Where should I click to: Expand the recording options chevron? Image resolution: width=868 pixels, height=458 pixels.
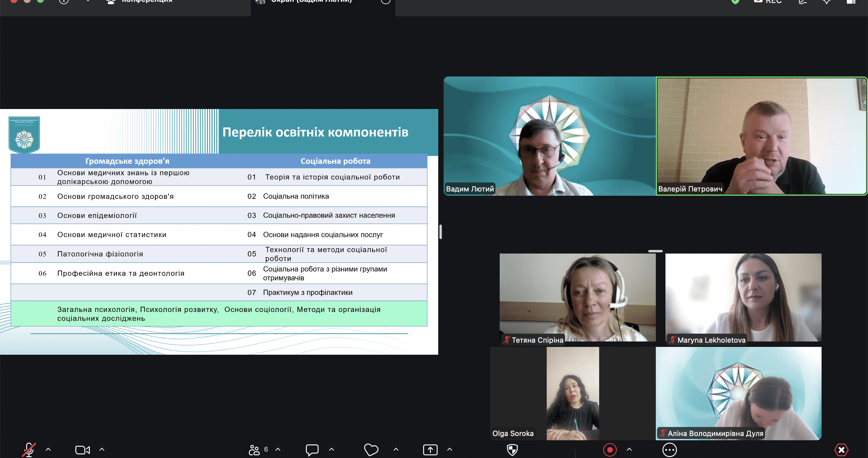click(x=629, y=449)
